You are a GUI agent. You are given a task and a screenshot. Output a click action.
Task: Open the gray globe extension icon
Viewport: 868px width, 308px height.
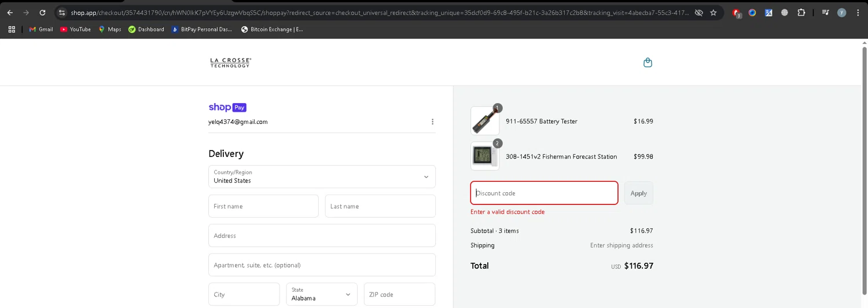coord(785,12)
